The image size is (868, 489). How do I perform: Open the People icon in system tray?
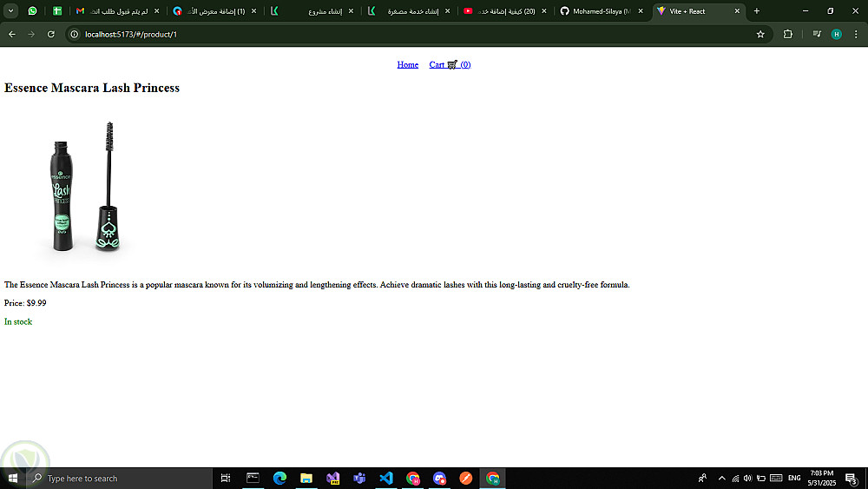point(702,478)
